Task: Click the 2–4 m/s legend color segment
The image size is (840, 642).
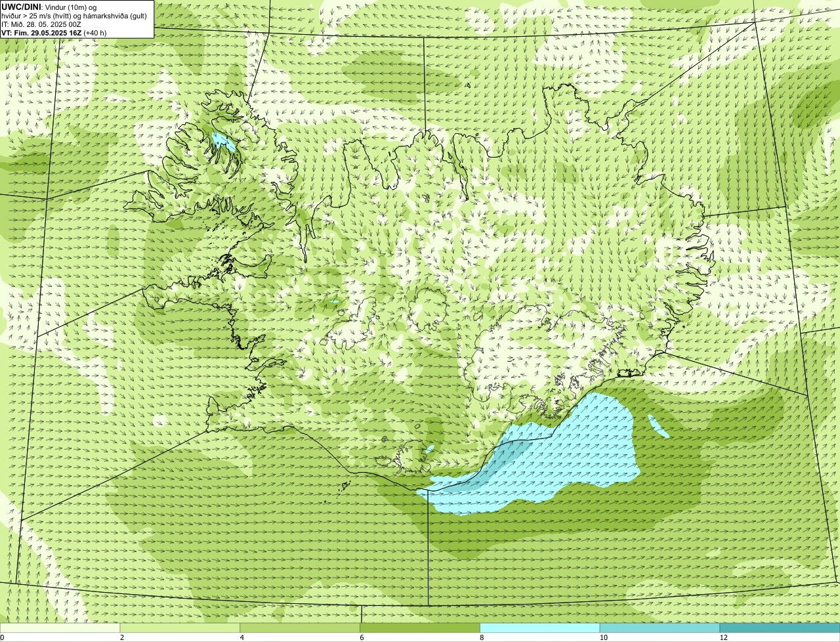Action: (x=180, y=628)
